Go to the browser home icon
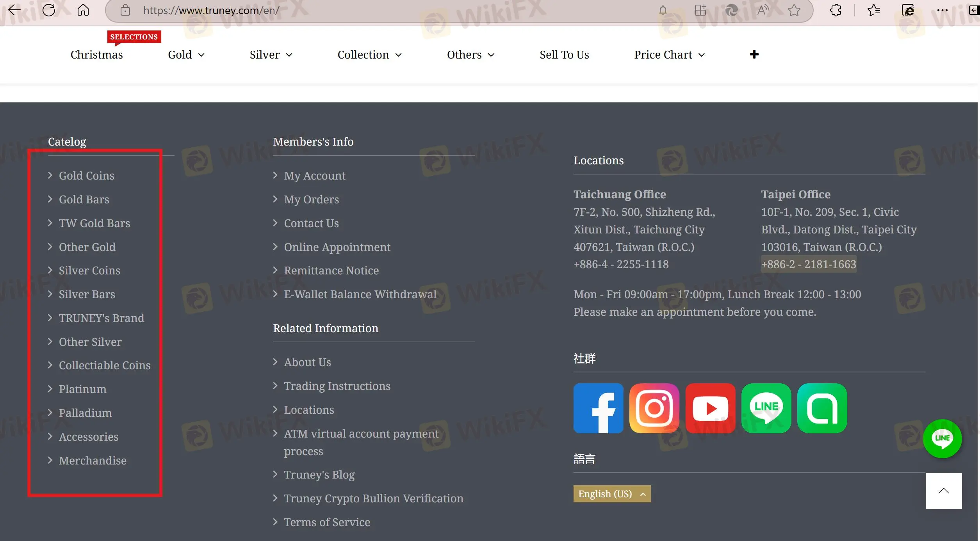 coord(83,10)
